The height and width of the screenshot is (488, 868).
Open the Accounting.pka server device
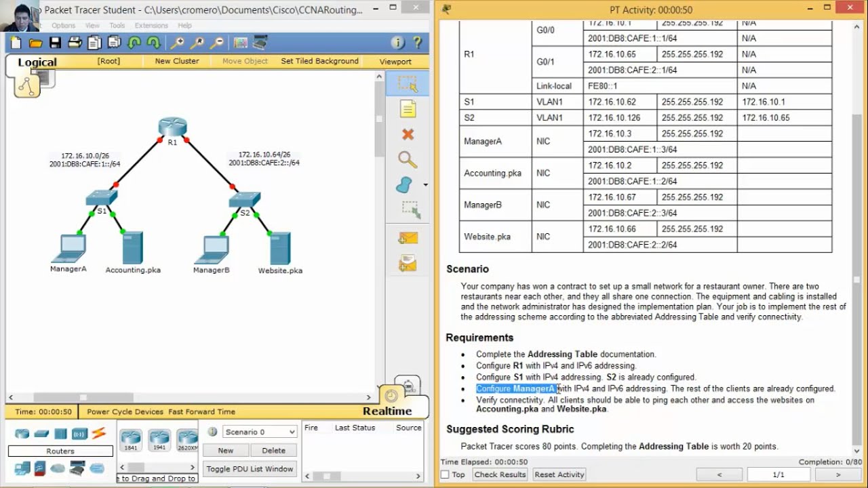133,248
